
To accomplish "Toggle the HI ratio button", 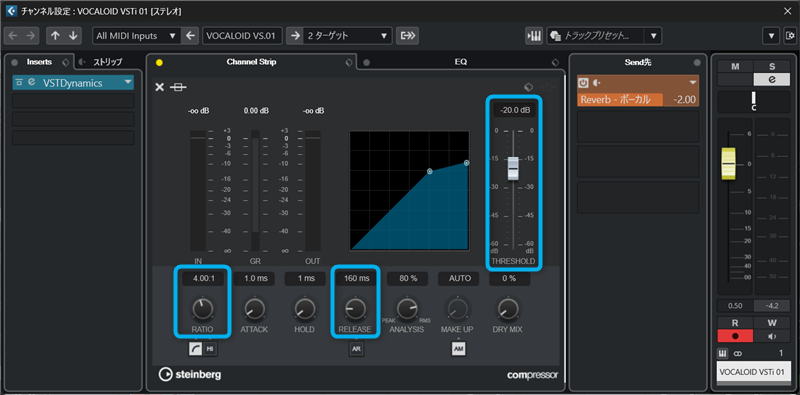I will [x=210, y=349].
